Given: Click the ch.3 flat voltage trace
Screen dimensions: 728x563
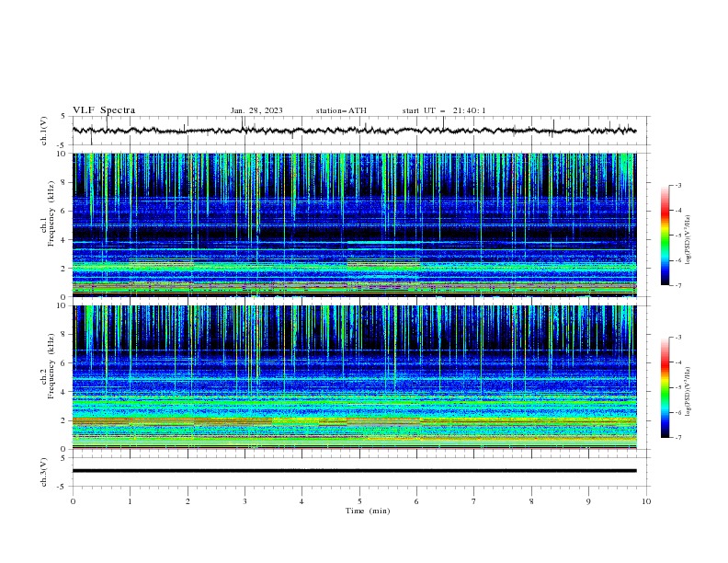Looking at the screenshot, I should pyautogui.click(x=355, y=471).
